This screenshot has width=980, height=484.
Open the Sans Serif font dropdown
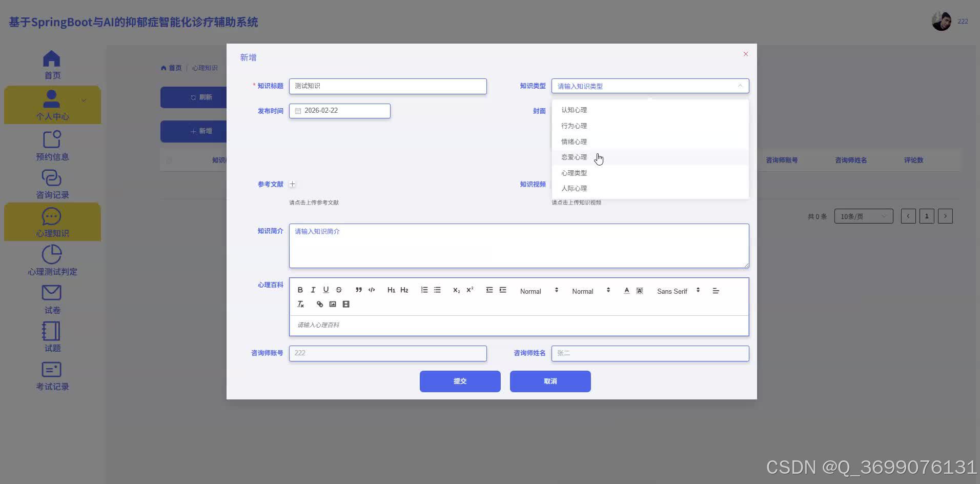[678, 291]
